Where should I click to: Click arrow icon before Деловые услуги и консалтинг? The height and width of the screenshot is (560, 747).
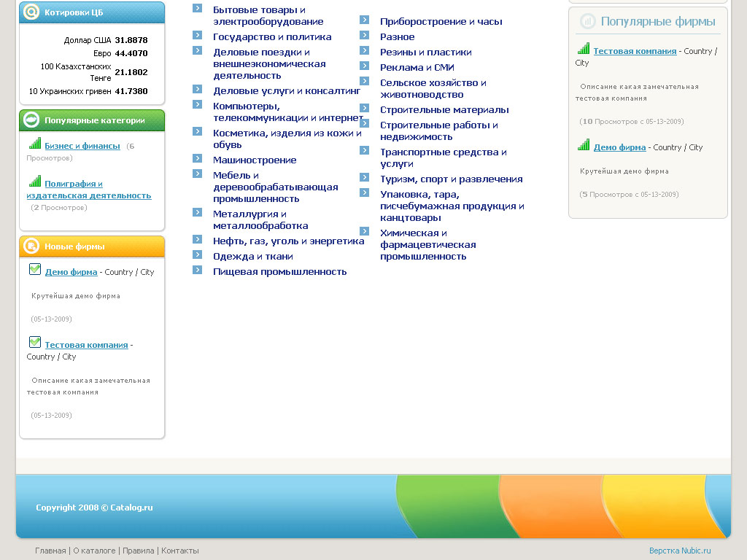coord(197,89)
